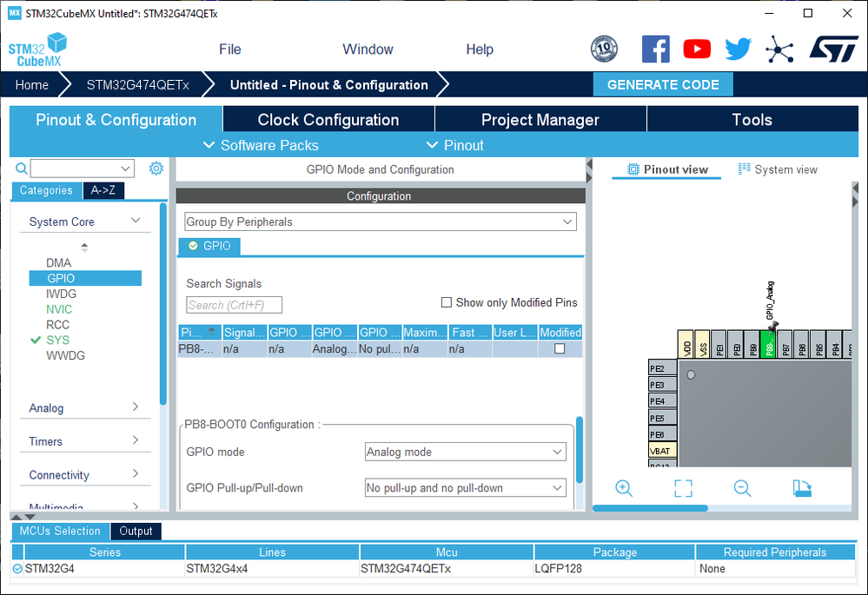Select the VBAT pin on the chip
868x595 pixels.
(662, 451)
